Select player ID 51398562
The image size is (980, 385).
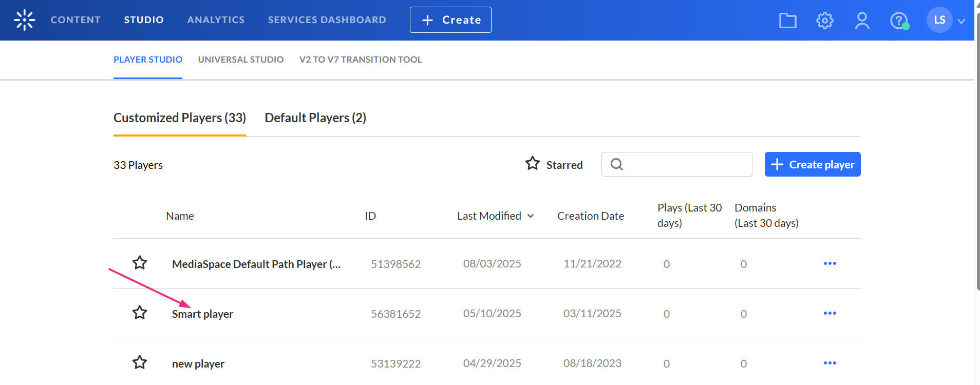396,264
